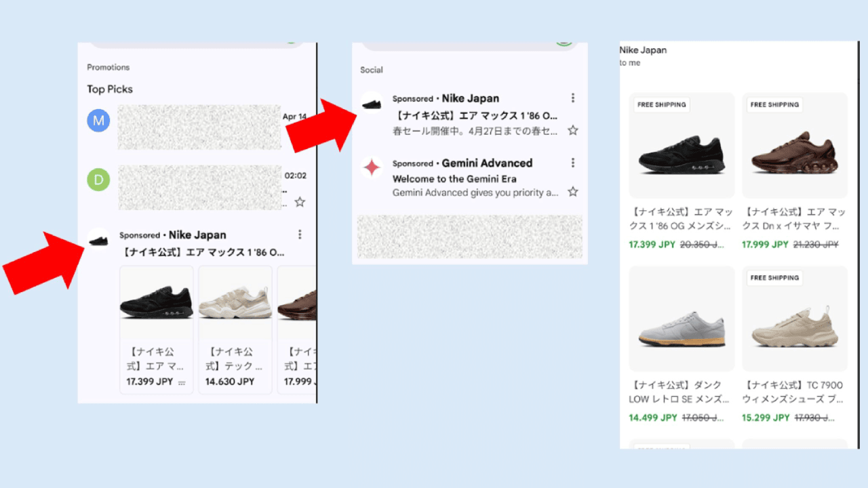Open three-dot menu for Gemini Advanced ad
The width and height of the screenshot is (868, 488).
pos(573,163)
